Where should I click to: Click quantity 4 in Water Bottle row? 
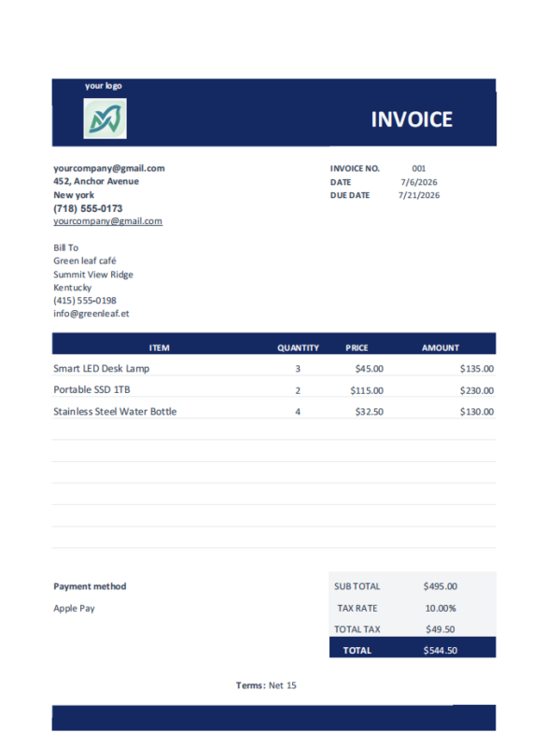(x=298, y=412)
